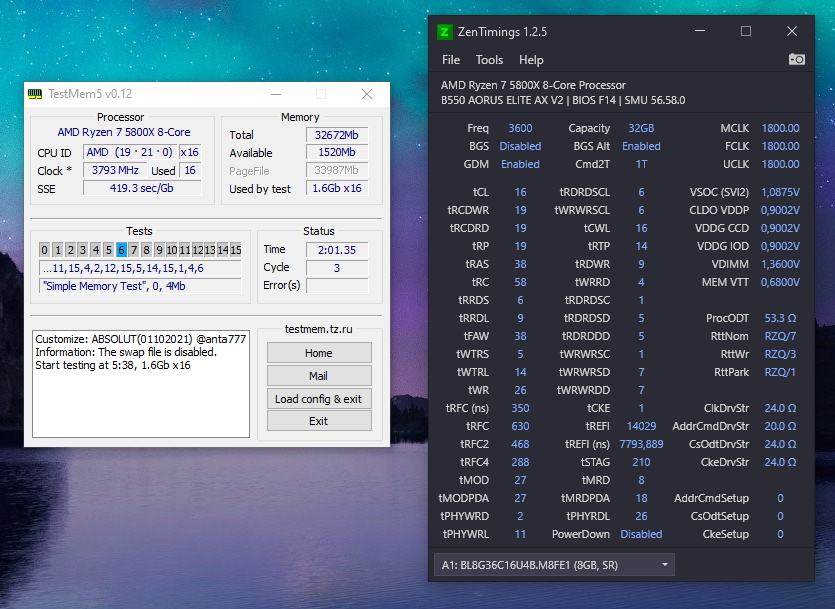Click the VDIMM value 1,3600V
835x609 pixels.
coord(780,264)
